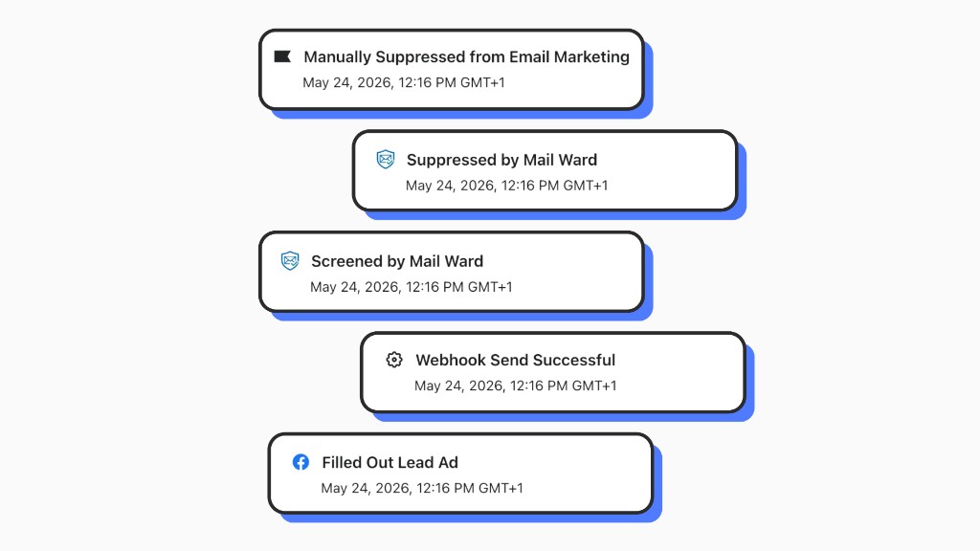Select the Screened by Mail Ward title
The image size is (980, 551).
click(397, 261)
